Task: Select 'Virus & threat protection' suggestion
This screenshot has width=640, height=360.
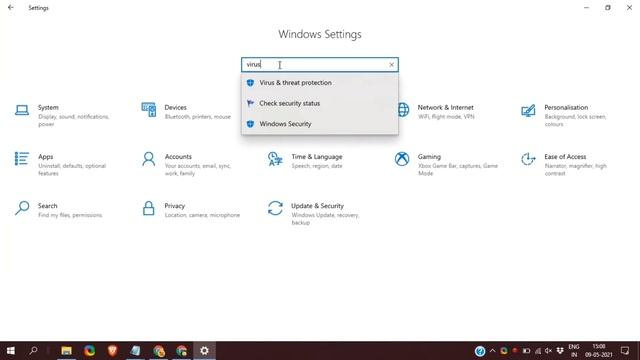Action: pos(320,82)
